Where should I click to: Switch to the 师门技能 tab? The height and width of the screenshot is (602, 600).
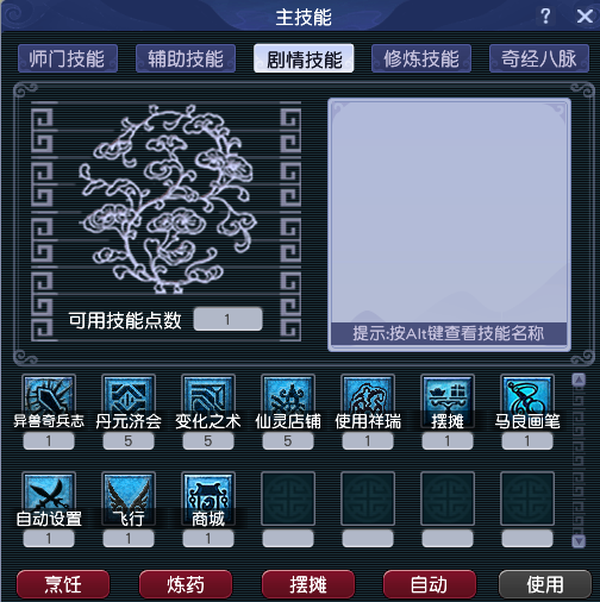coord(68,59)
